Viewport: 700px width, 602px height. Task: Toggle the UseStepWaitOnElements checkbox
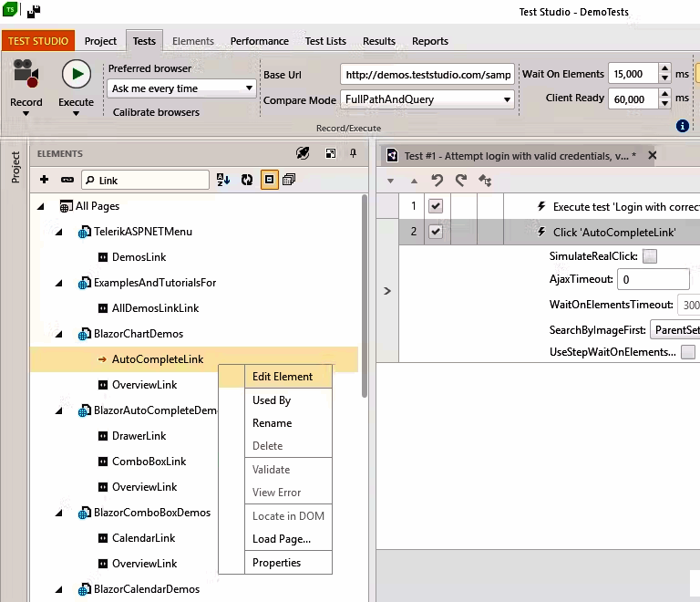pyautogui.click(x=688, y=352)
